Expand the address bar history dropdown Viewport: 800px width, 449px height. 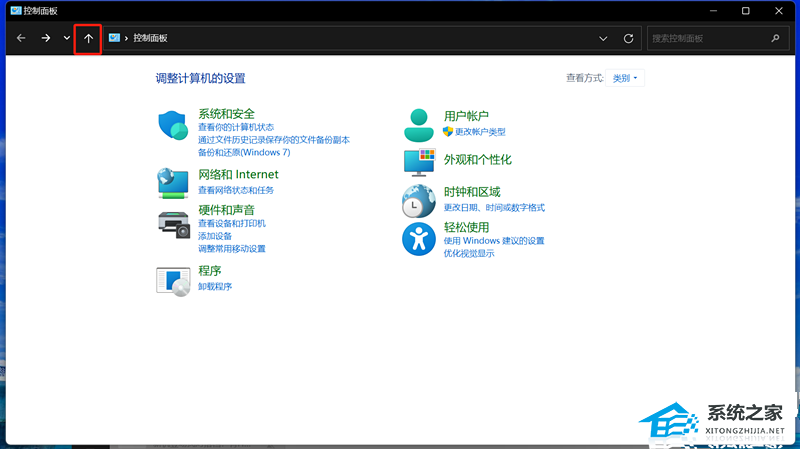pyautogui.click(x=603, y=39)
